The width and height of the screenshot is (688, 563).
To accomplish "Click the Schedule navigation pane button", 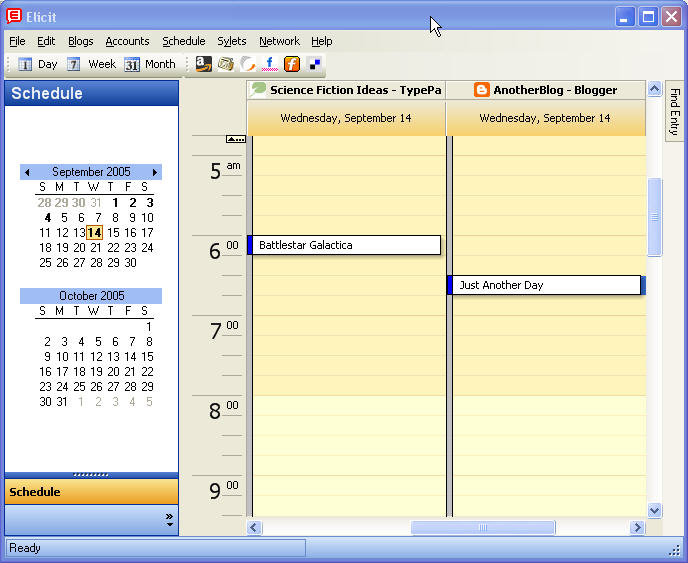I will [x=91, y=491].
